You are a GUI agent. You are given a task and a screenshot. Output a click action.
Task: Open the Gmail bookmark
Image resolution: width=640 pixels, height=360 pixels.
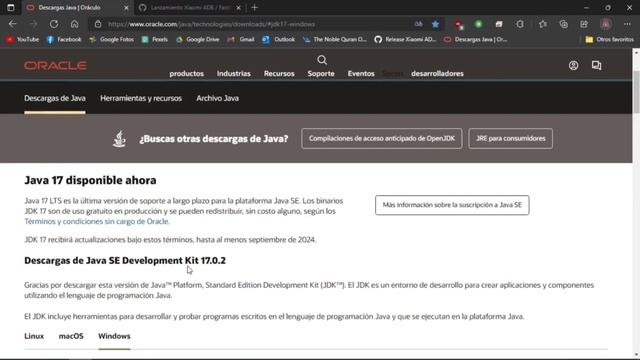241,40
